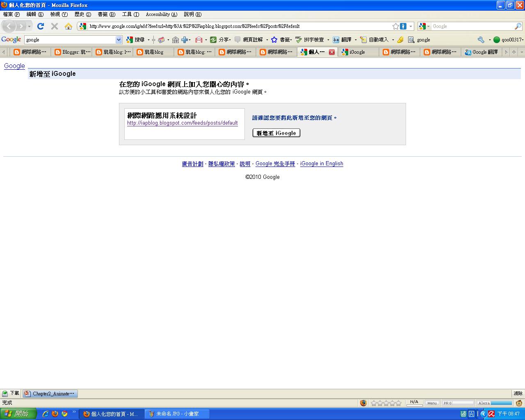Click the Stop loading X icon
Screen dimensions: 525x420
(x=54, y=26)
